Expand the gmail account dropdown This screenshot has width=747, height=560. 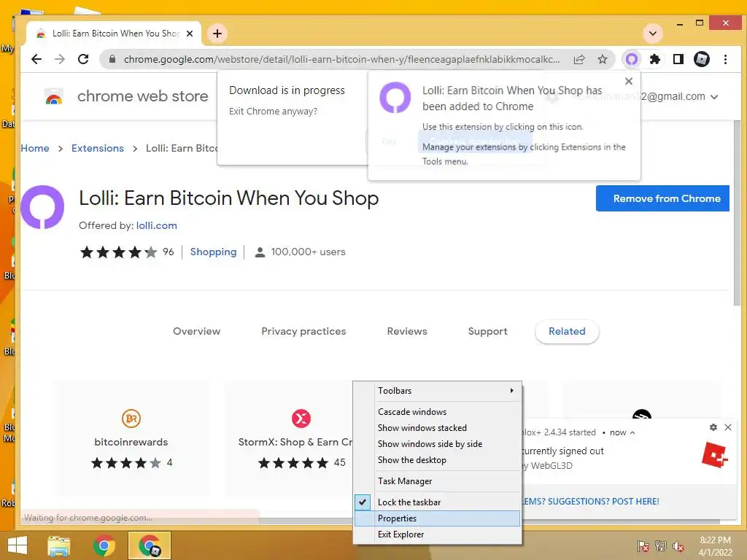[714, 97]
